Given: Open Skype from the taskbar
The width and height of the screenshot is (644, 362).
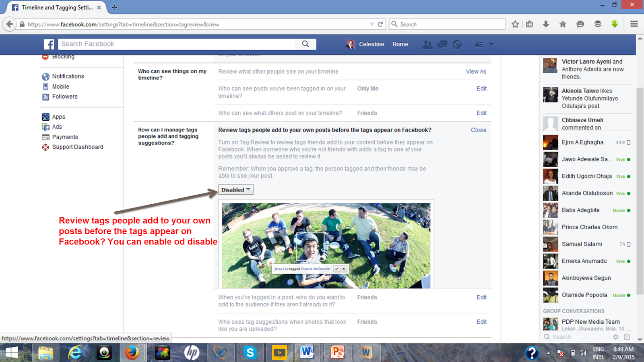Looking at the screenshot, I should click(x=250, y=353).
